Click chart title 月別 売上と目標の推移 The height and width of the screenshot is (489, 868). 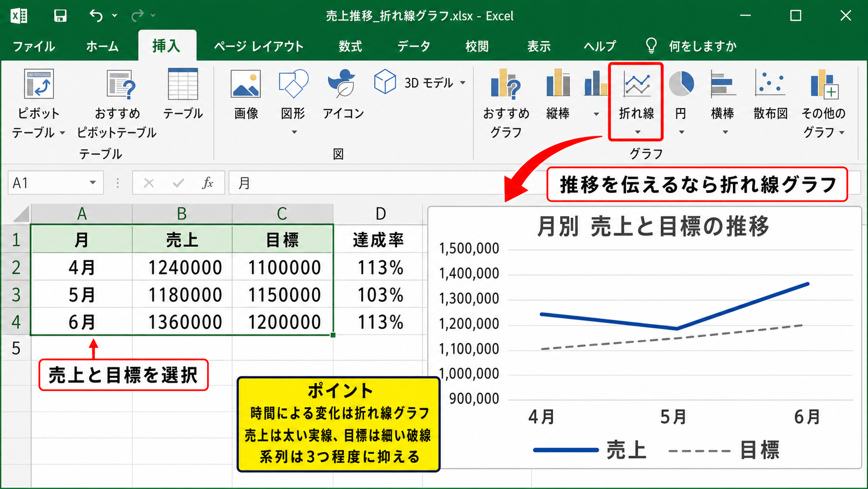click(653, 227)
